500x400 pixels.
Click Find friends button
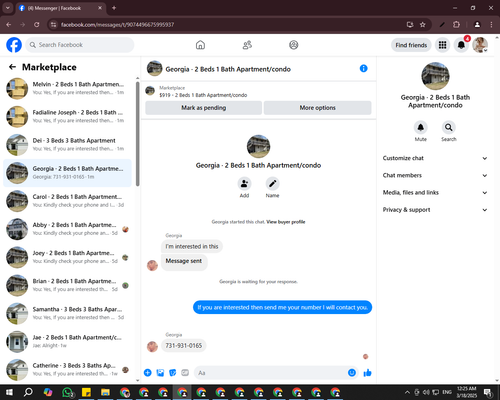tap(411, 45)
